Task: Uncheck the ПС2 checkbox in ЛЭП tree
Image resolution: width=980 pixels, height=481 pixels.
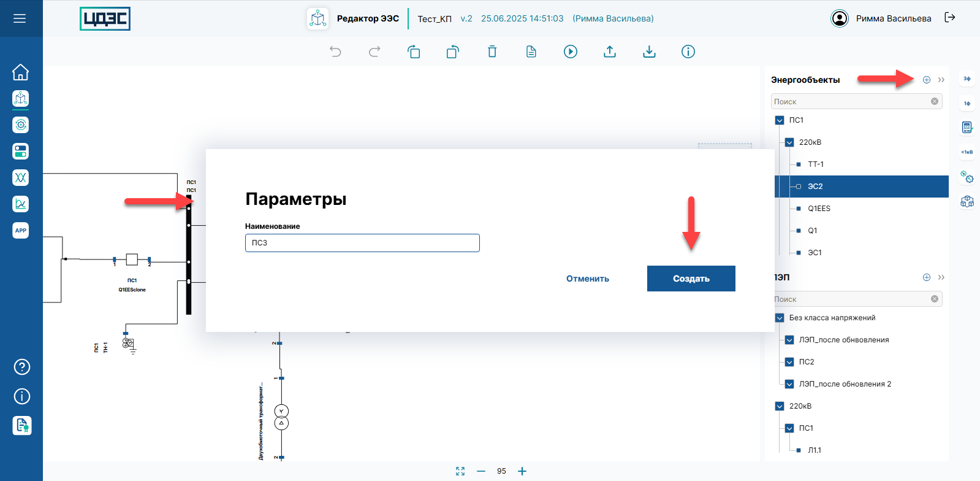Action: [x=789, y=362]
